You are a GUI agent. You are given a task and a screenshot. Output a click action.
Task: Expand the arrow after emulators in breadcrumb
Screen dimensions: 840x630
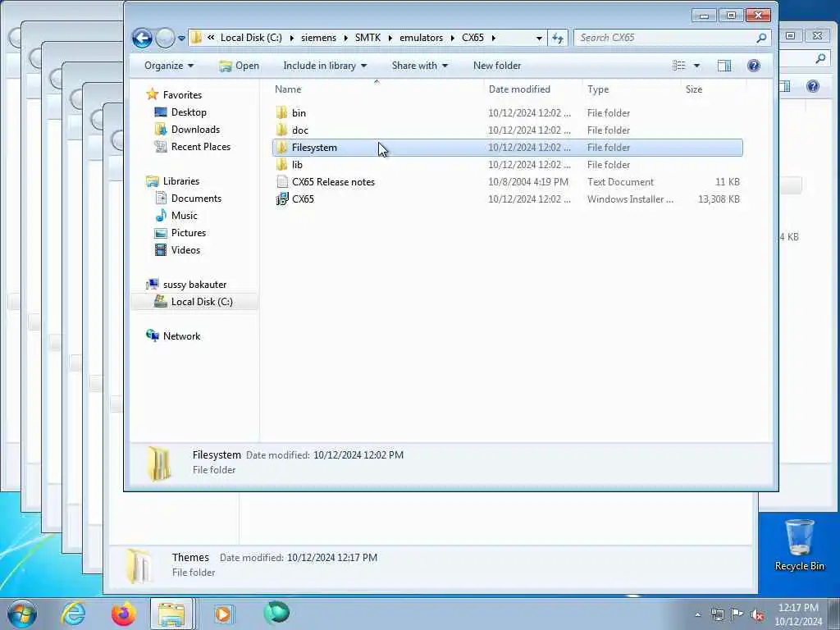point(453,38)
